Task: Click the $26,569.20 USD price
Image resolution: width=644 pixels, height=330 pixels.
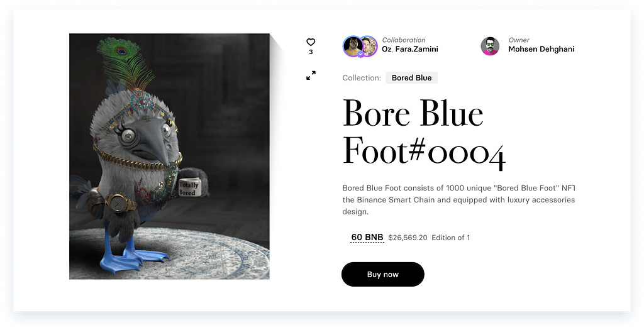Action: pos(408,238)
